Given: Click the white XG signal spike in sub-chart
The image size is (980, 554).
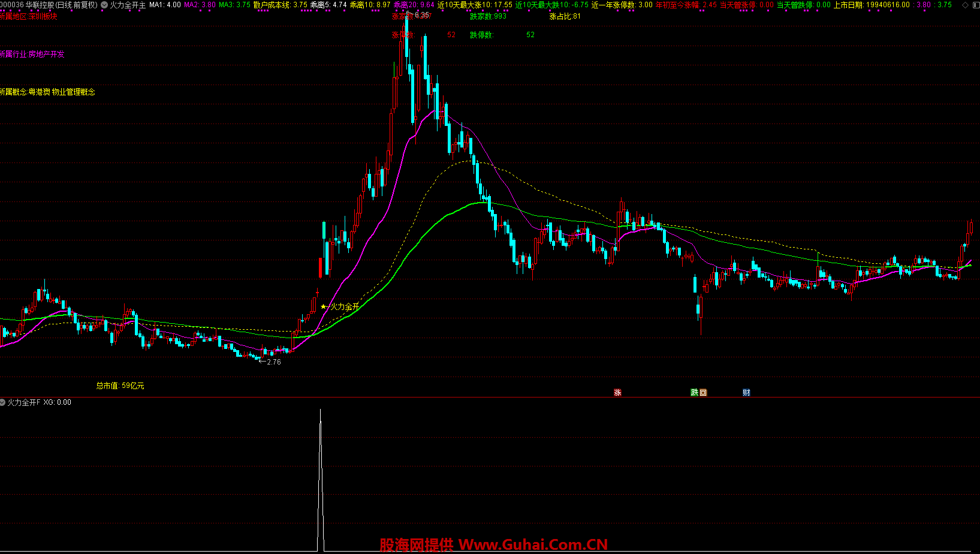Looking at the screenshot, I should point(321,480).
